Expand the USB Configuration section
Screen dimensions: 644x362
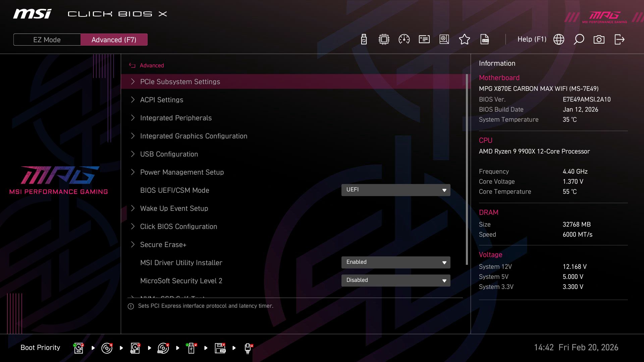(169, 154)
